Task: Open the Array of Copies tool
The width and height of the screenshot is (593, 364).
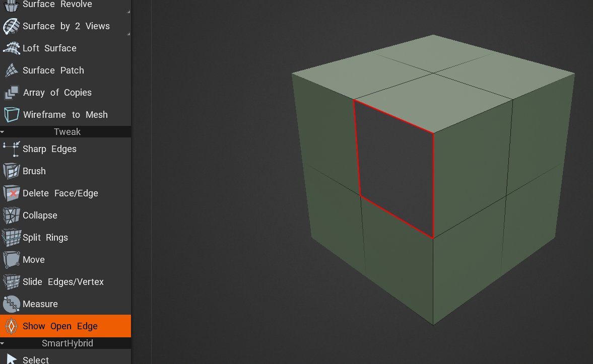Action: click(57, 93)
